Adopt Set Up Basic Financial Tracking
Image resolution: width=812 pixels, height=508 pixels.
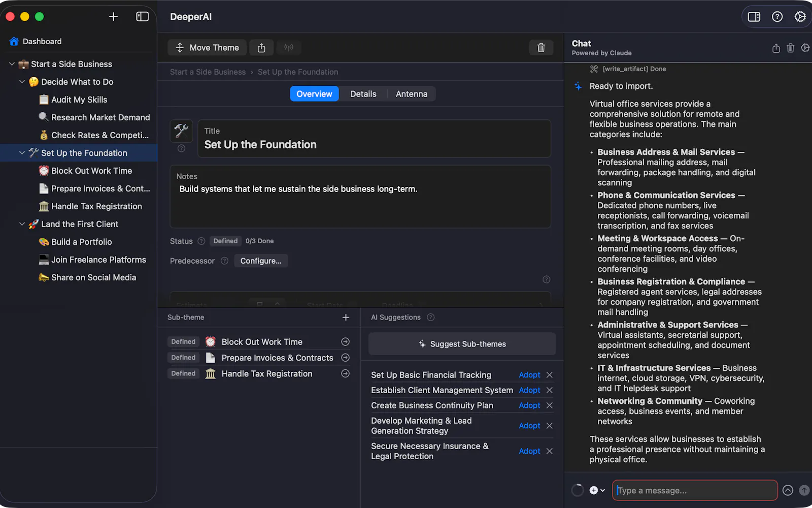click(x=529, y=375)
